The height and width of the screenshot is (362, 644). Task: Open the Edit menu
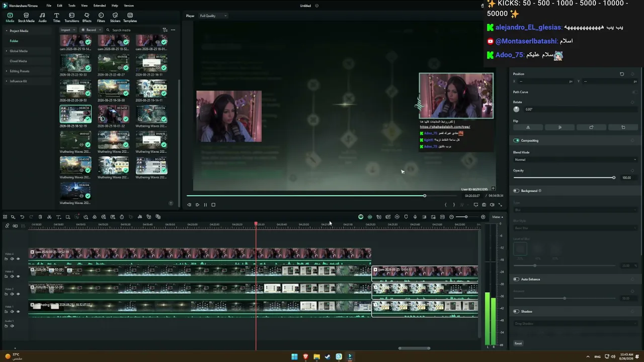(x=59, y=6)
